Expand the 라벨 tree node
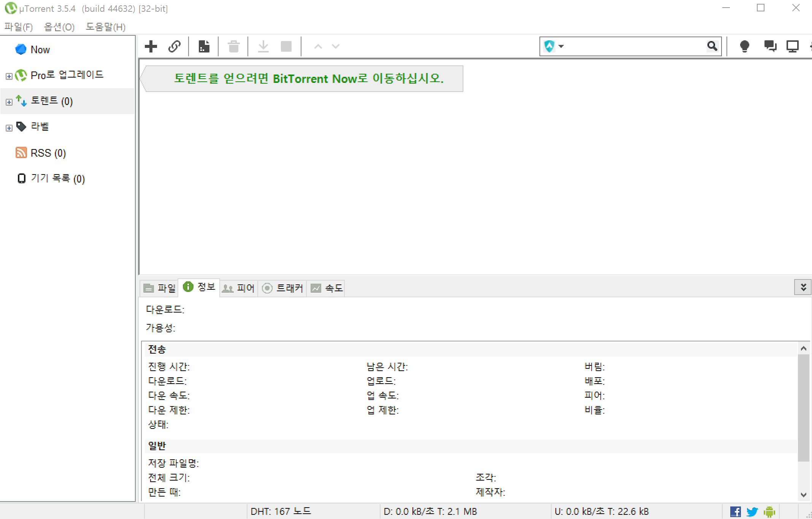 [9, 128]
